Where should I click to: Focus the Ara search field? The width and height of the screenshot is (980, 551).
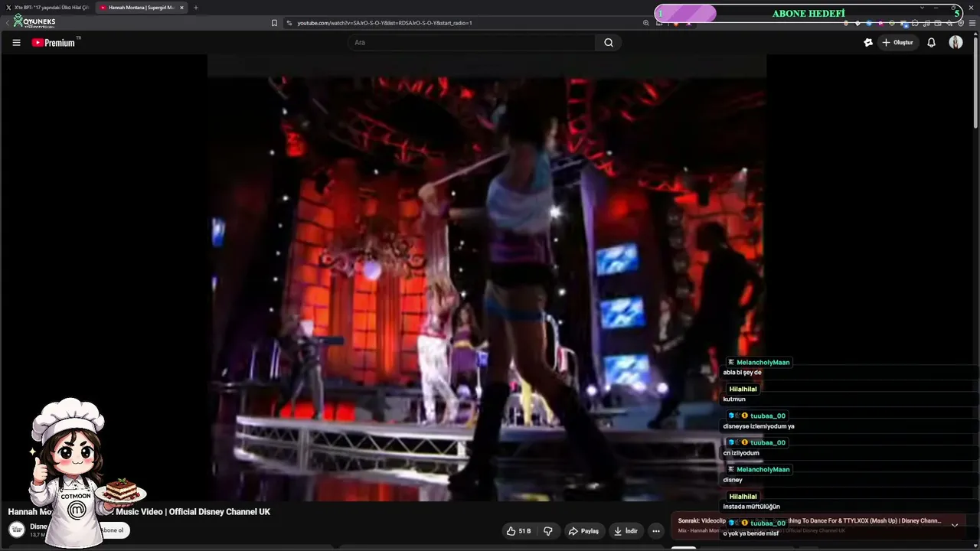(x=472, y=43)
